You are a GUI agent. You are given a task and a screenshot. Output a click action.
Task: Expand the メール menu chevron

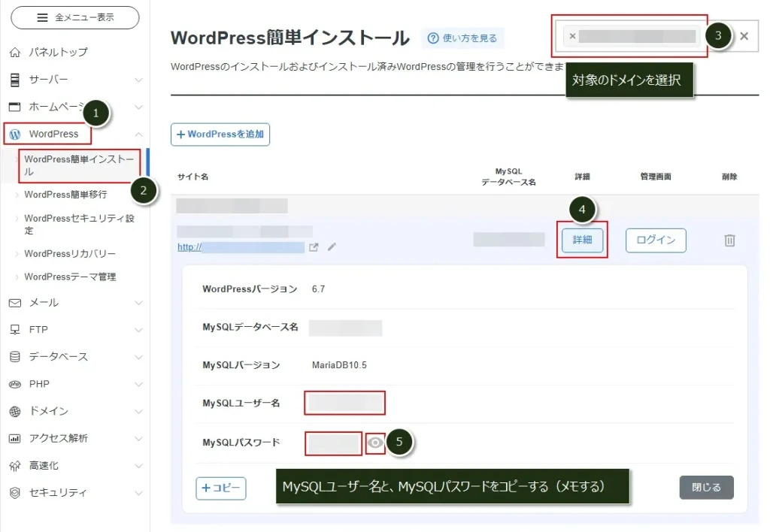coord(139,303)
